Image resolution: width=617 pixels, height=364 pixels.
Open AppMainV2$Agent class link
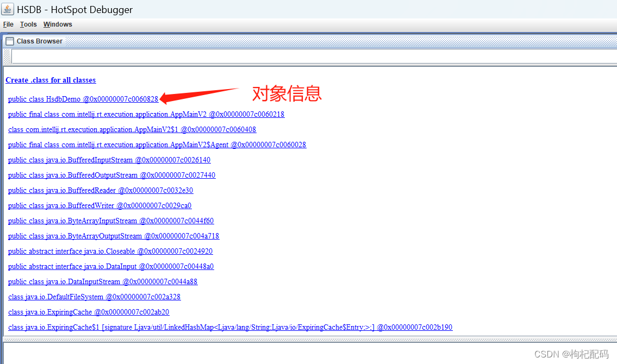click(157, 145)
